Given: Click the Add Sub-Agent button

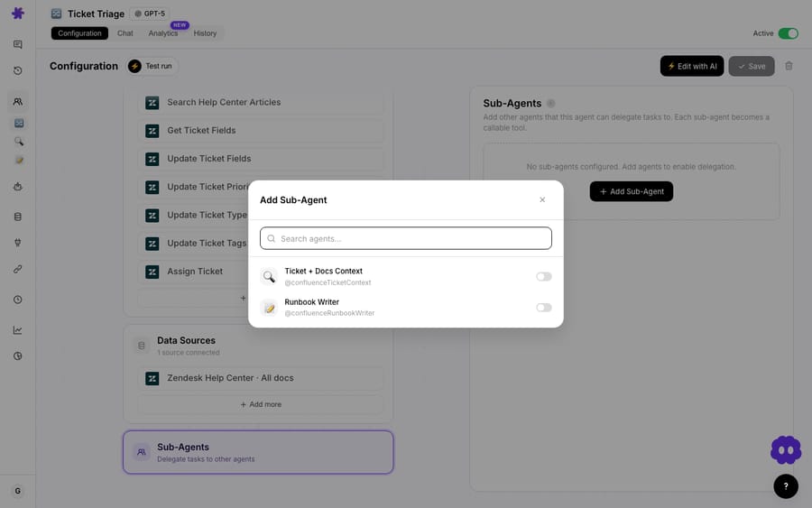Looking at the screenshot, I should 632,191.
